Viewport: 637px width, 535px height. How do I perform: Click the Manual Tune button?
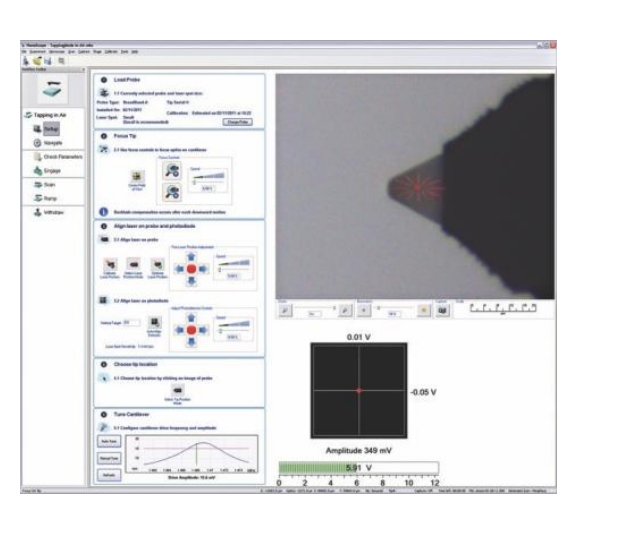click(107, 457)
